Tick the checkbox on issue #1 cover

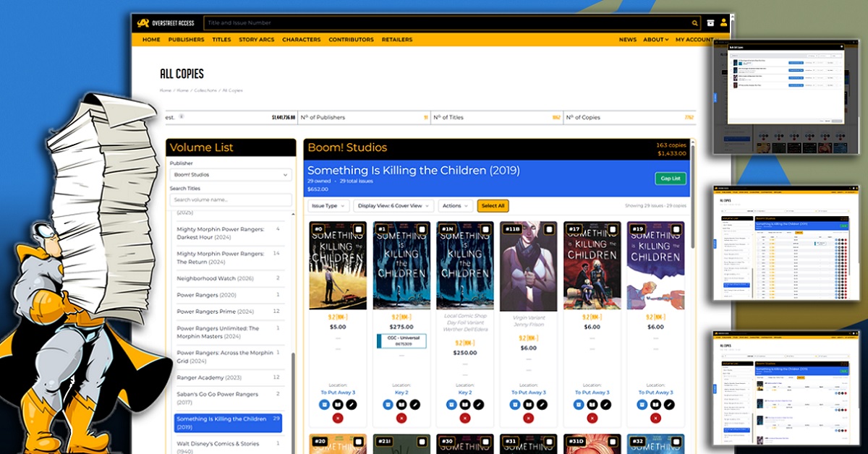(422, 229)
